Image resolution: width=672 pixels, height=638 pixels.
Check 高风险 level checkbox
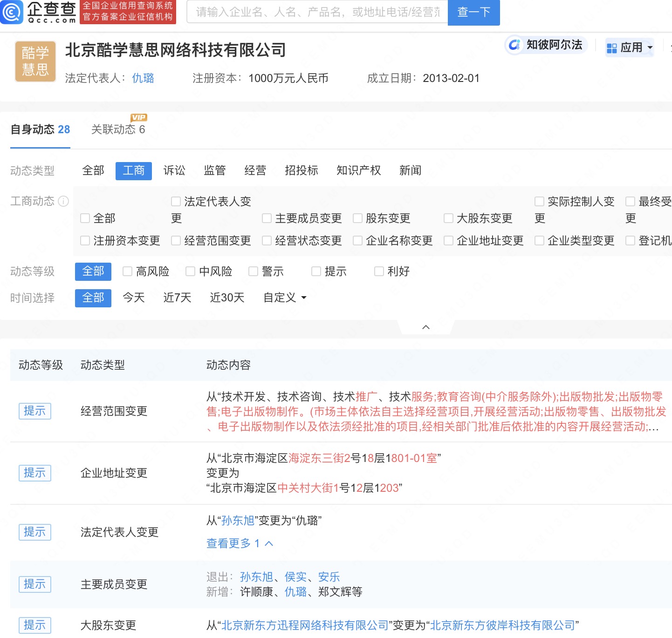128,271
